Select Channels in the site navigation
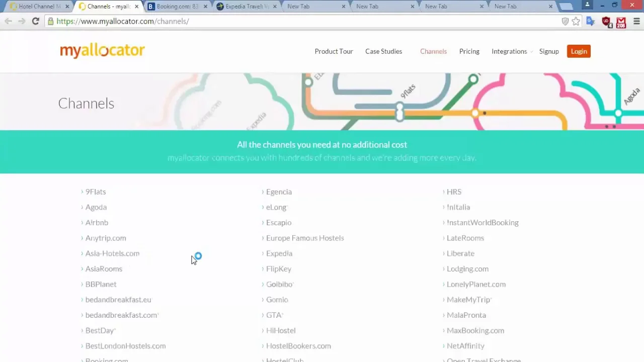 pos(433,51)
